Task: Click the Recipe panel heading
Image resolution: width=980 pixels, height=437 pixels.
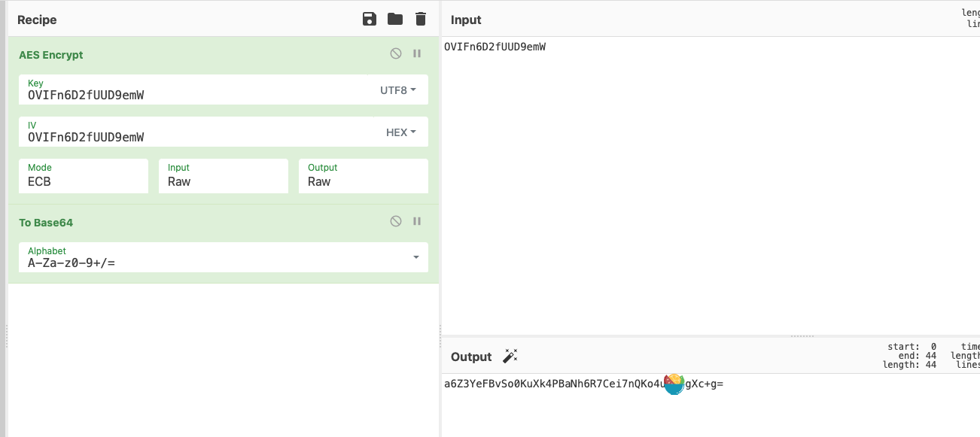Action: [37, 20]
